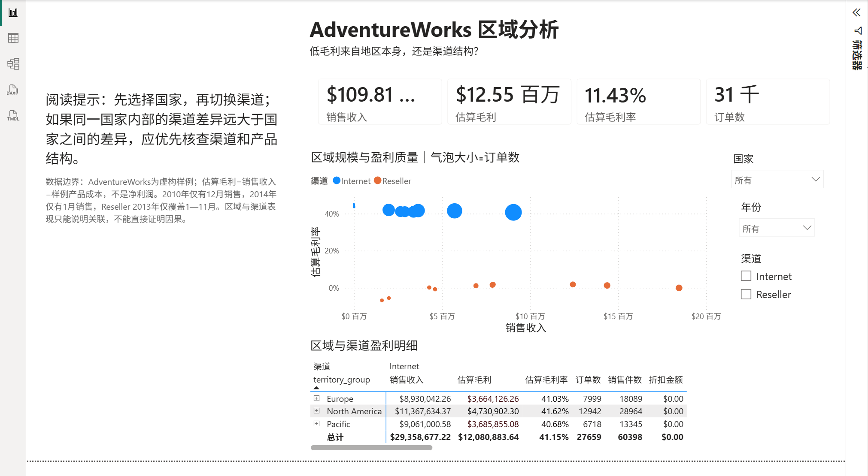Enable the Reseller channel checkbox
Screen dimensions: 868x476
746,294
